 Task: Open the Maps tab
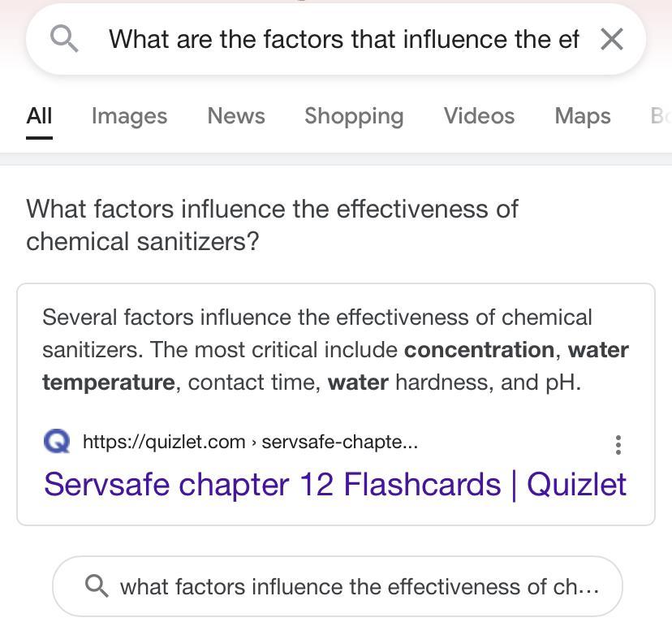(x=582, y=115)
